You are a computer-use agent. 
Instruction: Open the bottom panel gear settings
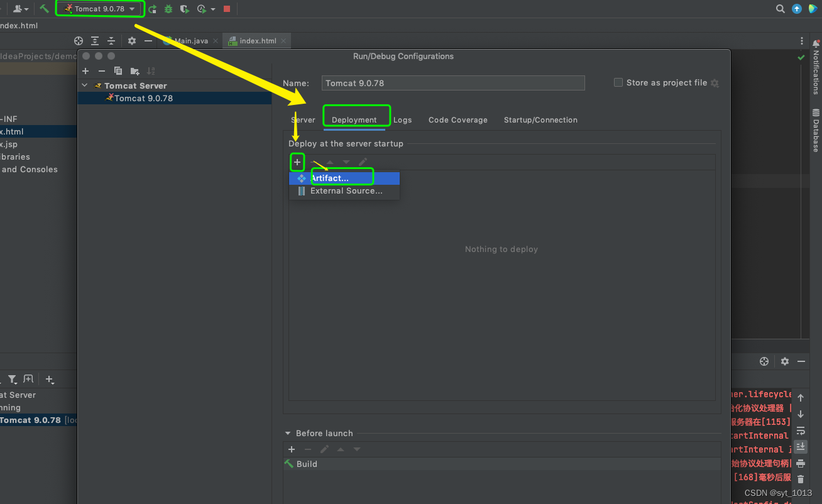[x=785, y=361]
